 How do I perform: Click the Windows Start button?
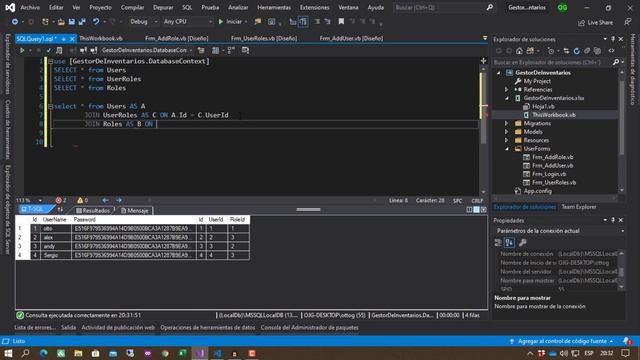pyautogui.click(x=8, y=353)
